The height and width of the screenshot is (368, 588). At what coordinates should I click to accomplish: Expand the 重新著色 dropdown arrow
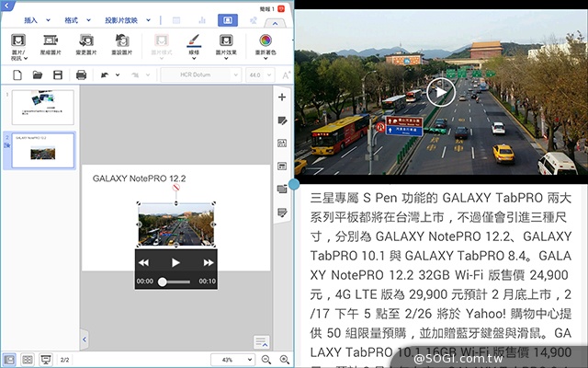[x=266, y=59]
